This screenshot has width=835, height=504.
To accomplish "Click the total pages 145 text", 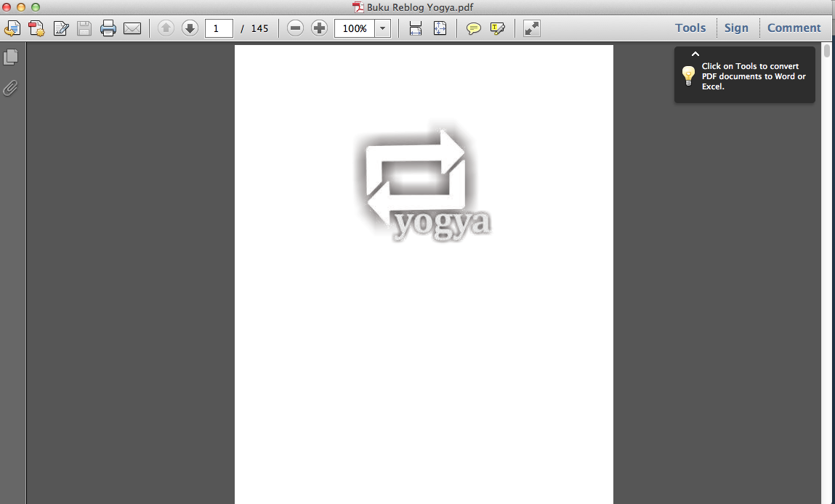I will pos(259,28).
